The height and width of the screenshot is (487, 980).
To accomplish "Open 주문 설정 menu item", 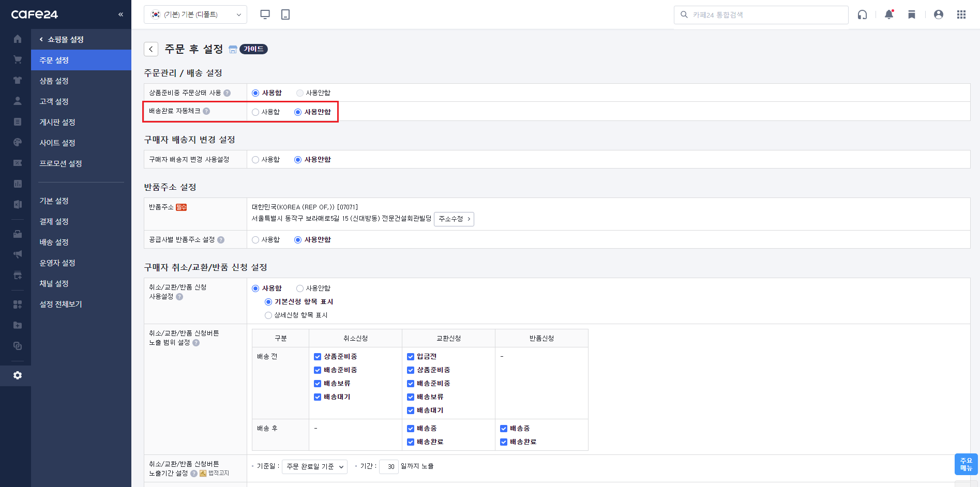I will pyautogui.click(x=81, y=60).
